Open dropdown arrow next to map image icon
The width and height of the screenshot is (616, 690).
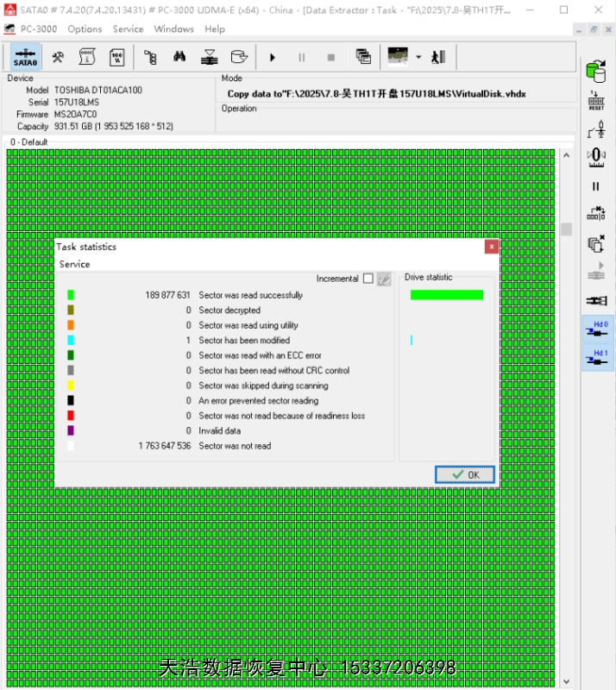[418, 58]
